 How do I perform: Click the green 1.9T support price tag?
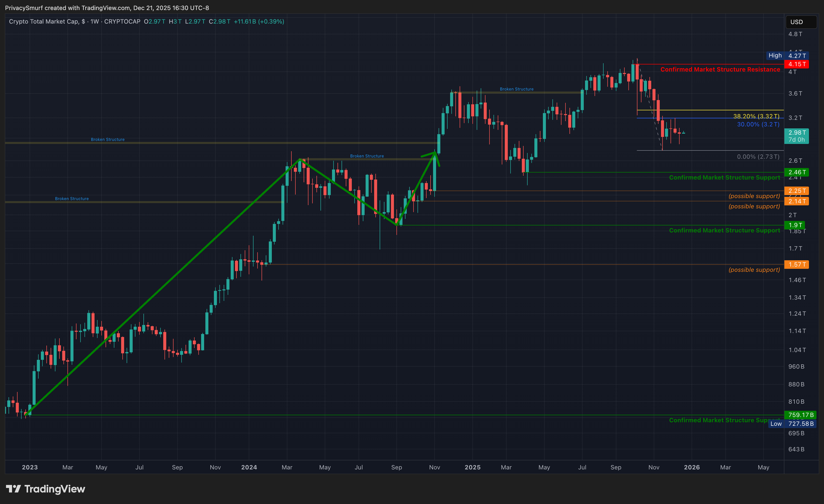click(795, 225)
